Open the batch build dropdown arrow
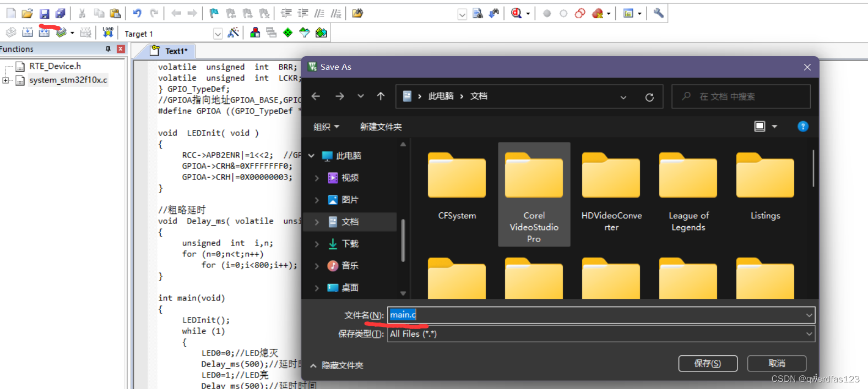Screen dimensions: 868x389 [72, 33]
